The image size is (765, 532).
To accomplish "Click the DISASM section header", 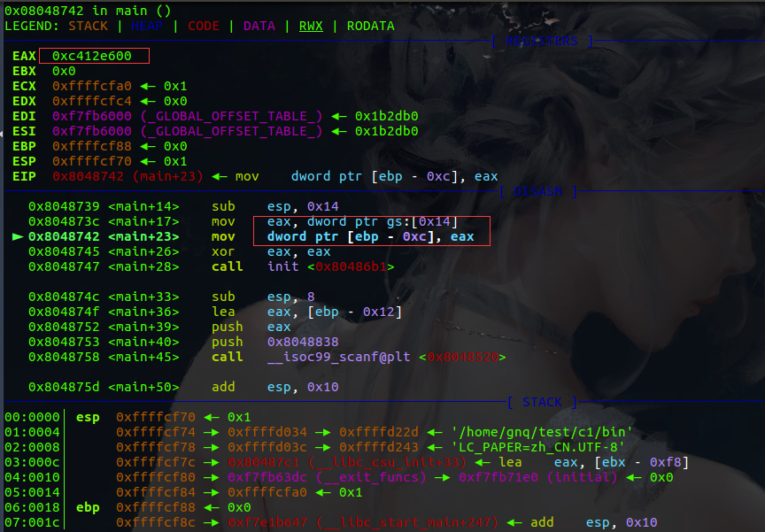I will click(x=538, y=191).
